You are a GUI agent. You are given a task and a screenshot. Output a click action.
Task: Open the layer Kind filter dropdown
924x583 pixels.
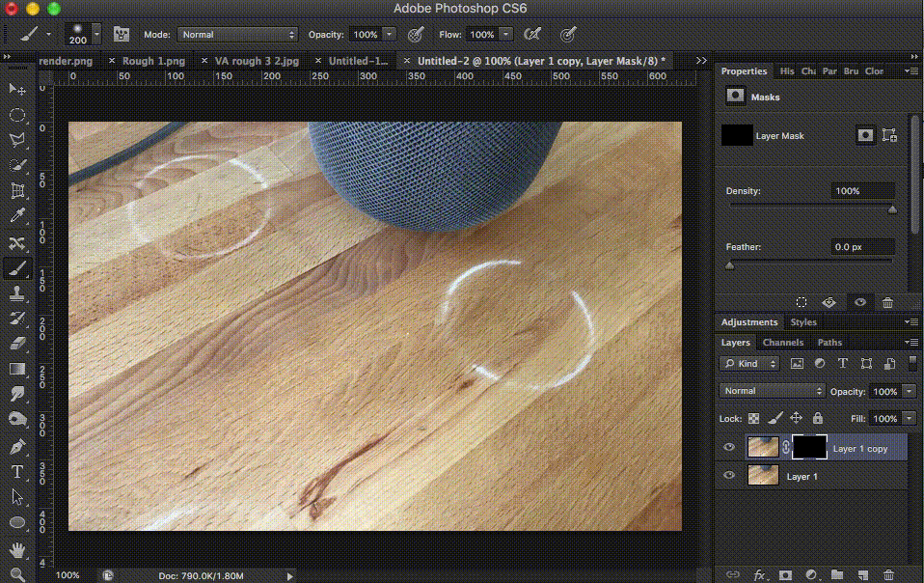[749, 364]
